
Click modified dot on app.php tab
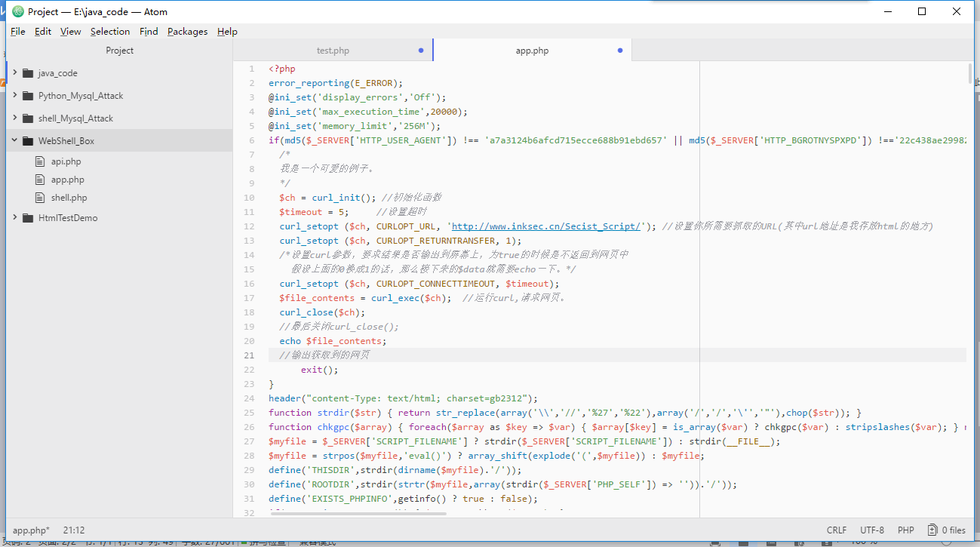tap(620, 51)
